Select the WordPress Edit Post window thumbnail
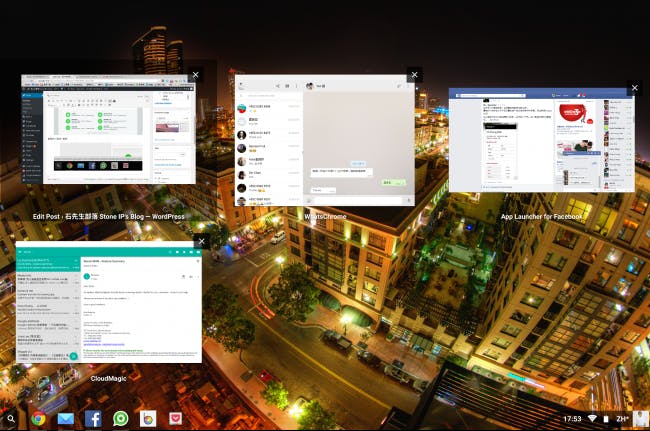Viewport: 650px width, 431px height. [108, 129]
